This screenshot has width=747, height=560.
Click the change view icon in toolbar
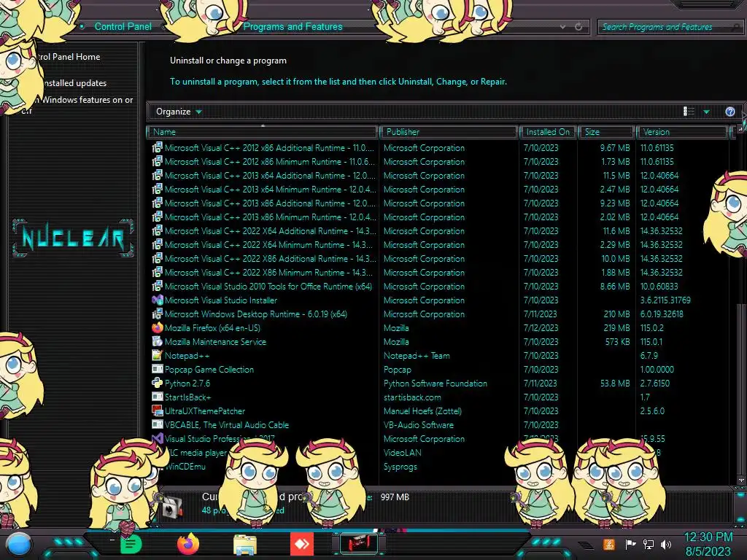689,112
